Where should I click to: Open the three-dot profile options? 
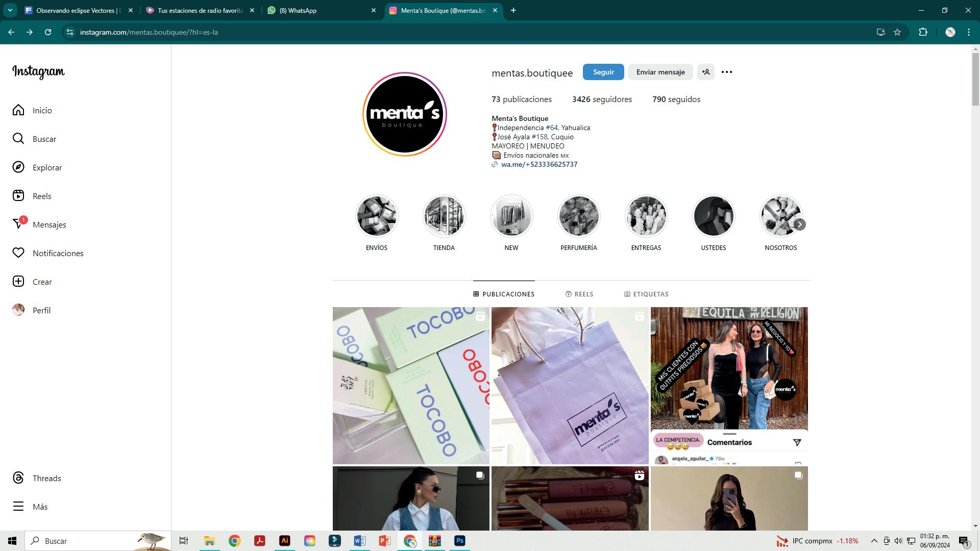(726, 72)
